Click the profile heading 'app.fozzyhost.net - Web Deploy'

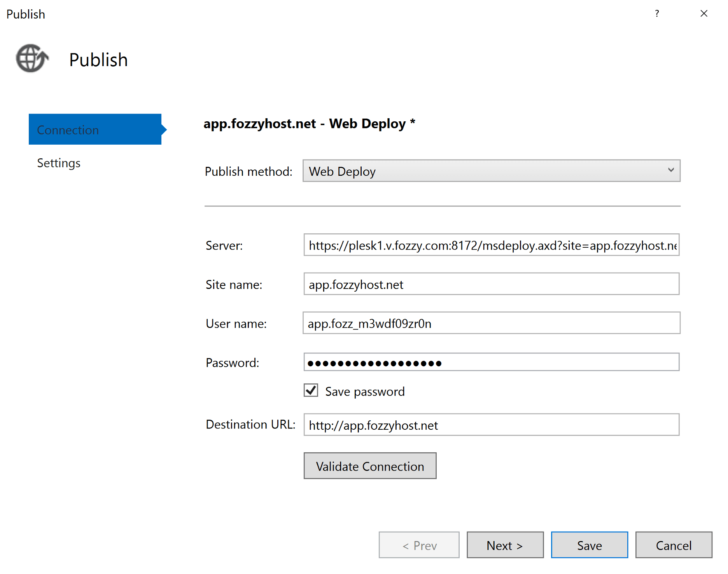pos(309,124)
